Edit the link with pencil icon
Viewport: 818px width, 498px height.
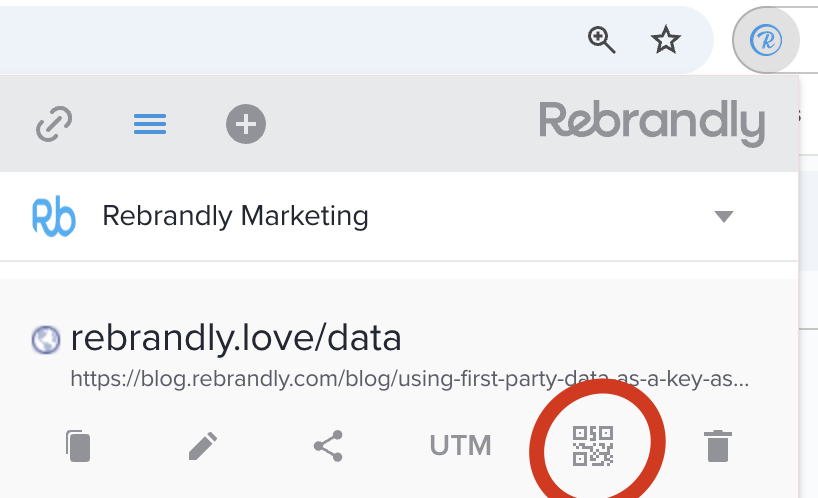pos(203,446)
